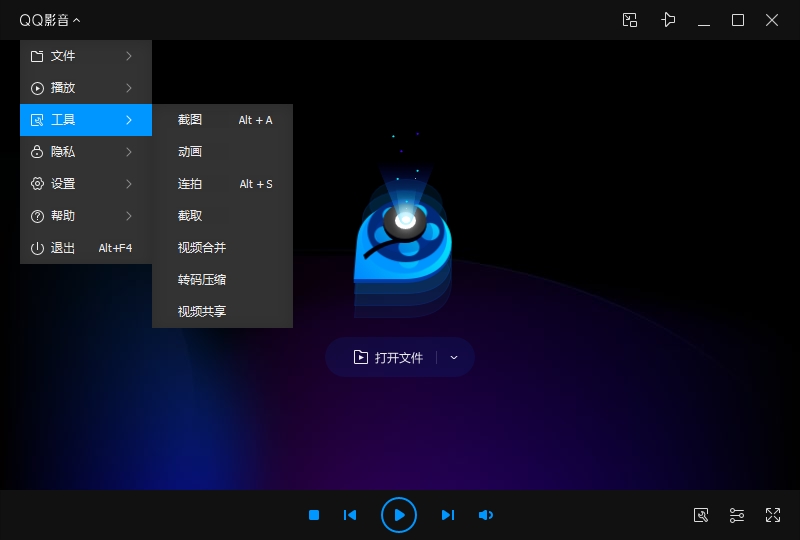Screen dimensions: 800x540
Task: Open the 文件 menu entry
Action: point(86,56)
